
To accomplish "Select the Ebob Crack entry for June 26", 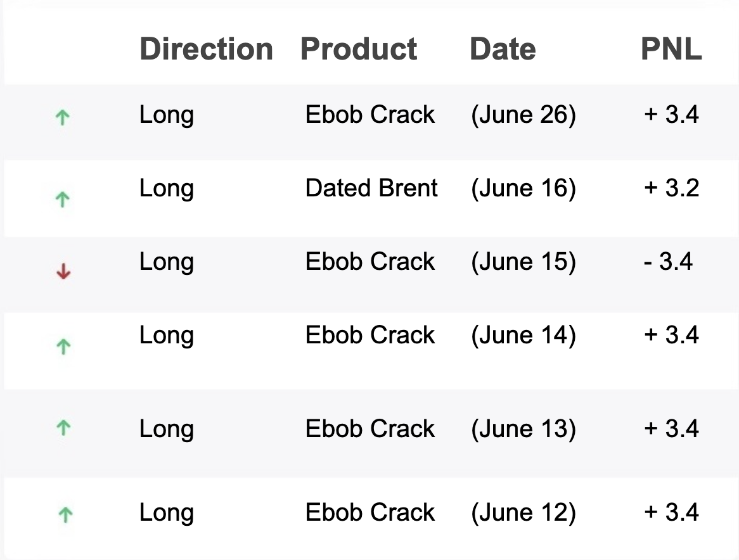I will (x=370, y=115).
